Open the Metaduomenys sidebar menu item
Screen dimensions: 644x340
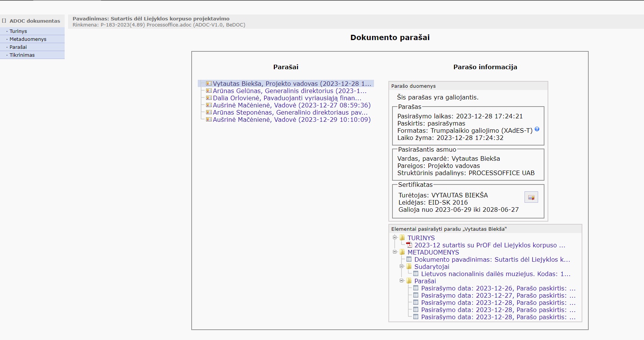click(x=28, y=39)
